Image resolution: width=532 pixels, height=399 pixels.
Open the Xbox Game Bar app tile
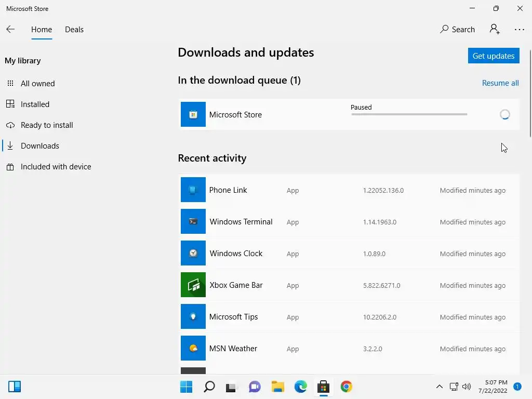click(193, 285)
